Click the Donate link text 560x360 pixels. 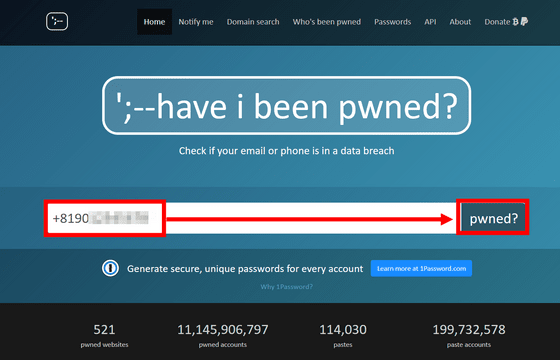coord(497,22)
